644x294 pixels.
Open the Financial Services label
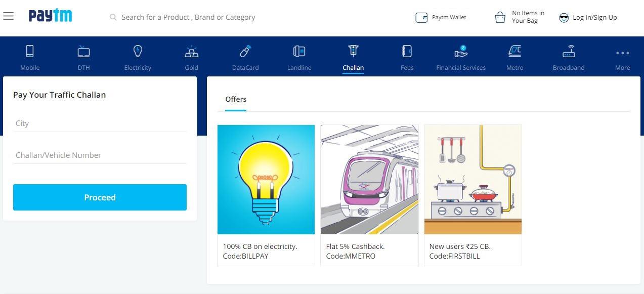click(461, 67)
